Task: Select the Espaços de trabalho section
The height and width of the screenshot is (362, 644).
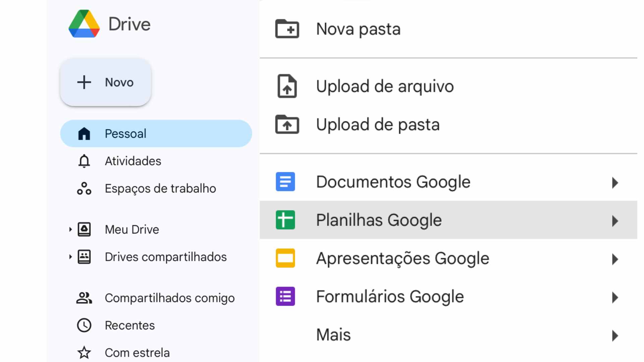Action: click(160, 188)
